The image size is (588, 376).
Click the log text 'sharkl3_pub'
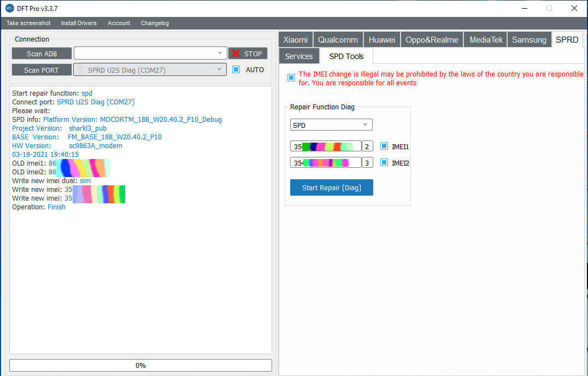click(88, 128)
